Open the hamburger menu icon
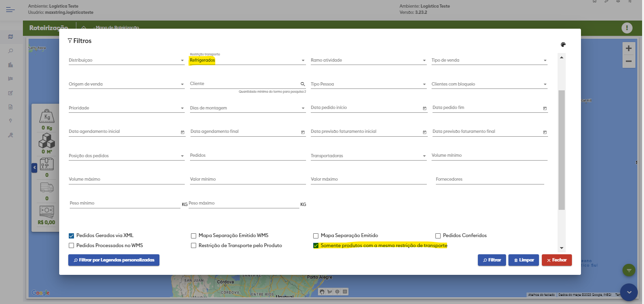Viewport: 644px width, 304px height. (x=11, y=10)
